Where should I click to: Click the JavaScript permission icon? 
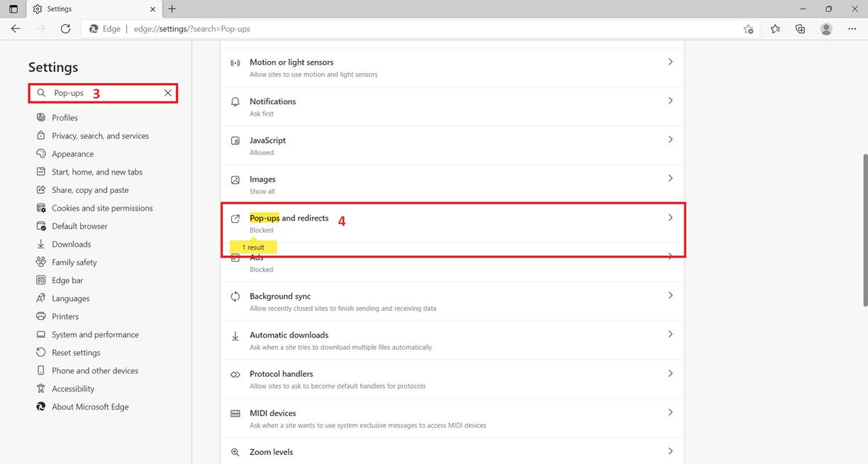235,140
